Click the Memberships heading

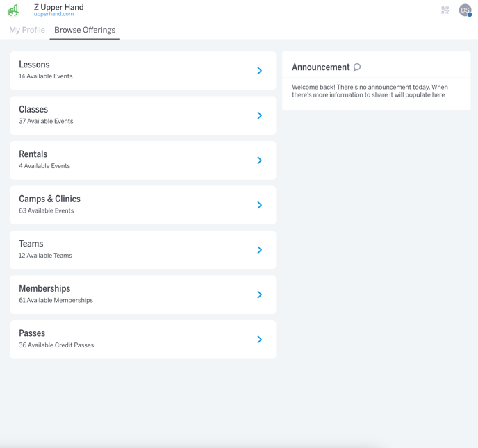point(44,288)
